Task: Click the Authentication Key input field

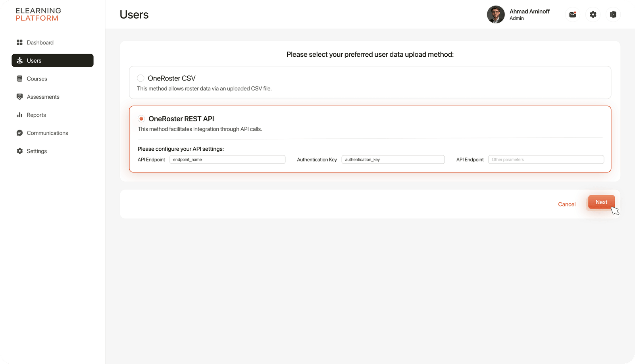Action: pyautogui.click(x=393, y=159)
